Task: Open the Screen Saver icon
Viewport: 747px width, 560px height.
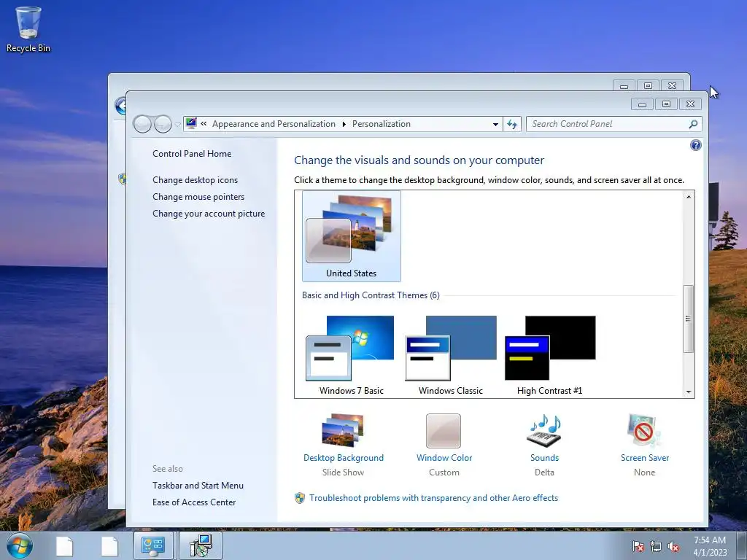Action: 644,430
